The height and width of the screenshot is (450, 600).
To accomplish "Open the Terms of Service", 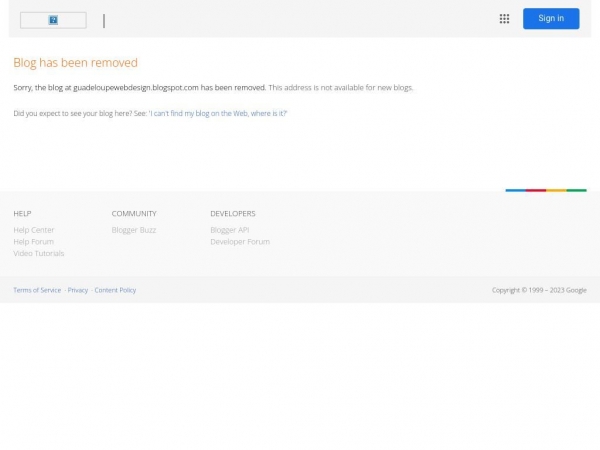I will (37, 290).
